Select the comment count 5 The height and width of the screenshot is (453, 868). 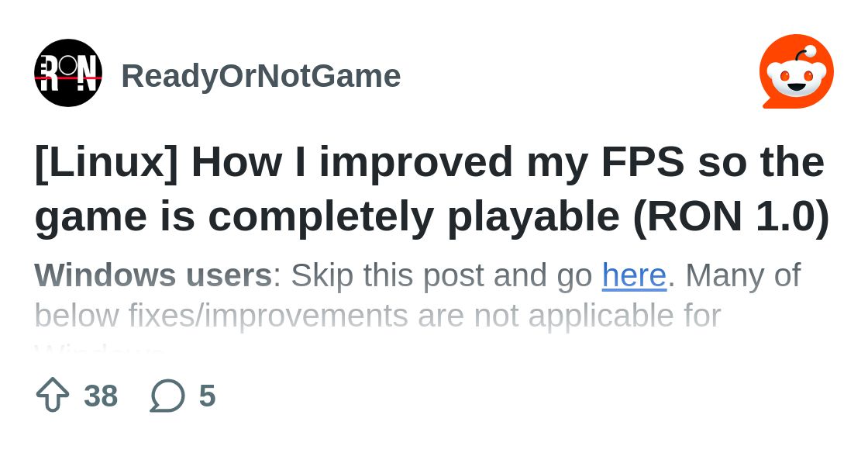207,396
